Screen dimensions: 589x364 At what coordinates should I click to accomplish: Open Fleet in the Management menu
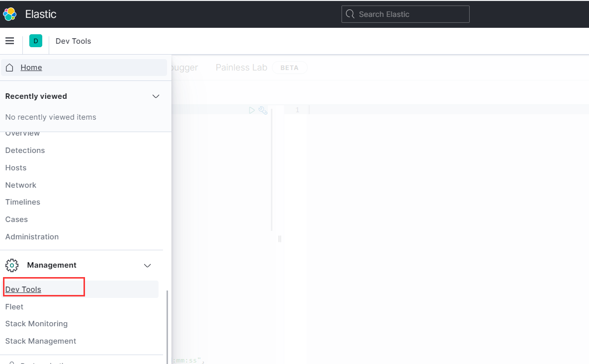pos(14,307)
